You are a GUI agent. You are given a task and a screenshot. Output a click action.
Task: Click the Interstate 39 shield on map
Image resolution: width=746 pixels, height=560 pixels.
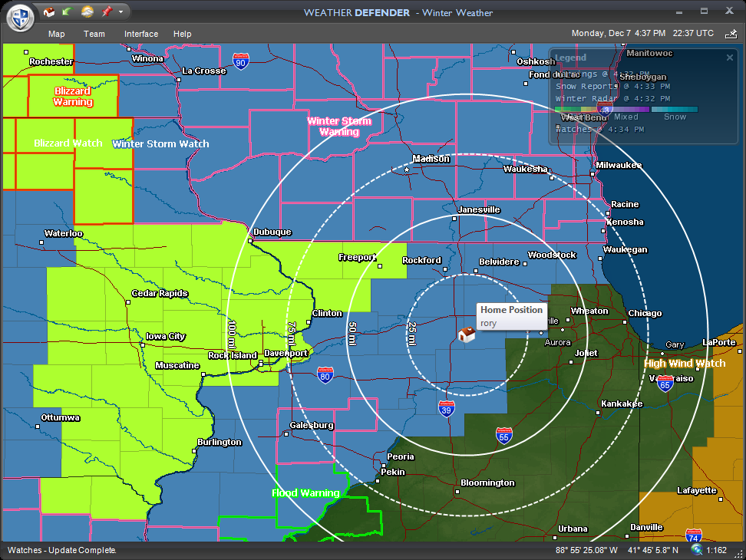(x=446, y=409)
